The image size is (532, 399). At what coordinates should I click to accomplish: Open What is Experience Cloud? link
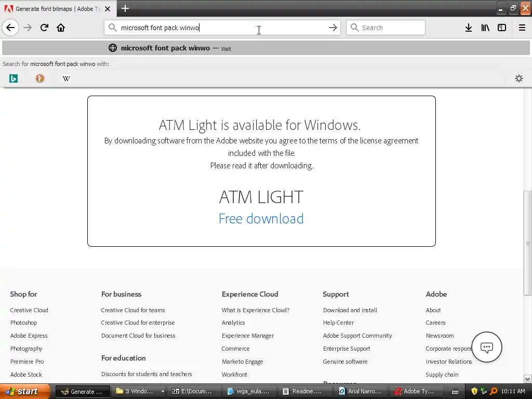tap(256, 310)
